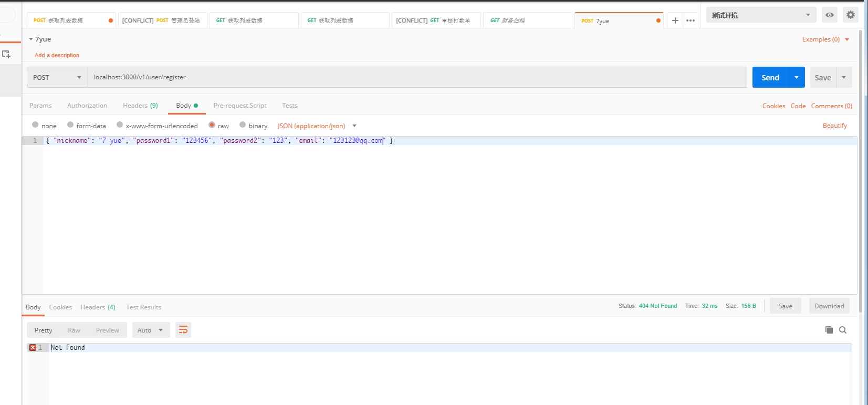The image size is (868, 405).
Task: Switch to the GET 财务归档 tab
Action: 527,20
